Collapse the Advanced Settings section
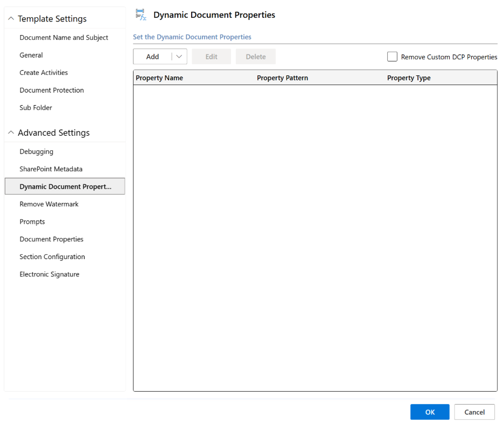The image size is (504, 424). [11, 133]
